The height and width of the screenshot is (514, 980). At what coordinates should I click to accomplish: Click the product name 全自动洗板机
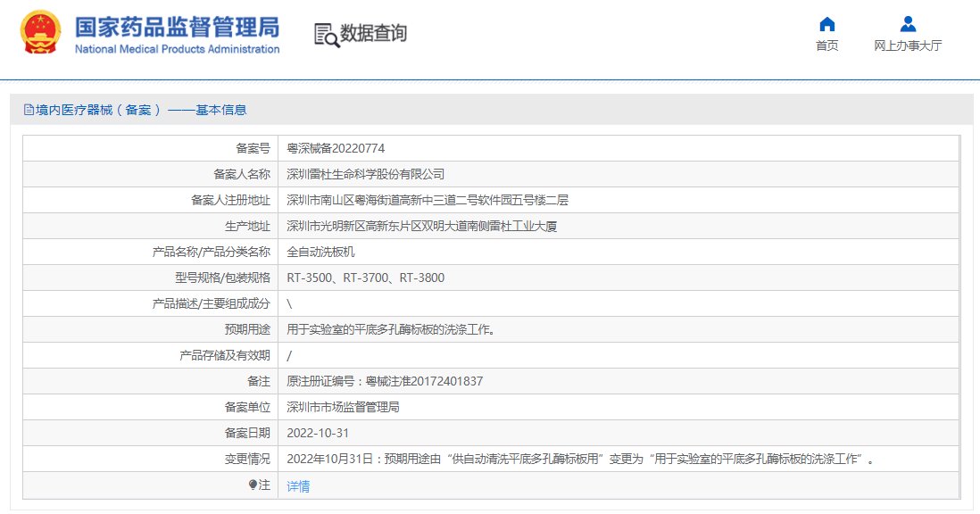pyautogui.click(x=320, y=252)
